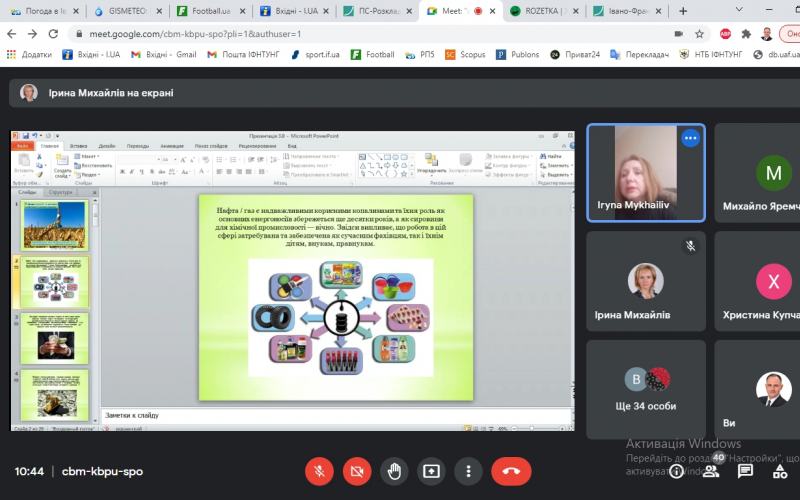
Task: Turn on the camera in Meet
Action: click(357, 471)
